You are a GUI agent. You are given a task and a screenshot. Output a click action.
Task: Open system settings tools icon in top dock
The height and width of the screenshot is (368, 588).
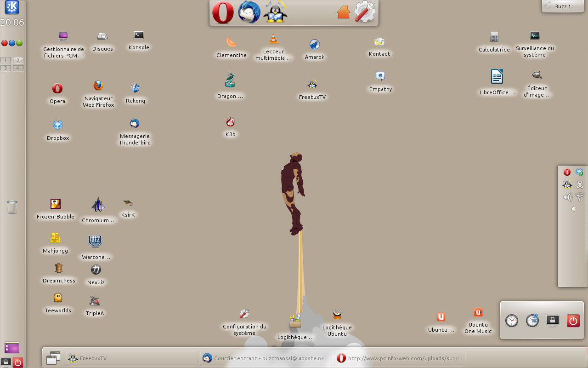coord(365,12)
